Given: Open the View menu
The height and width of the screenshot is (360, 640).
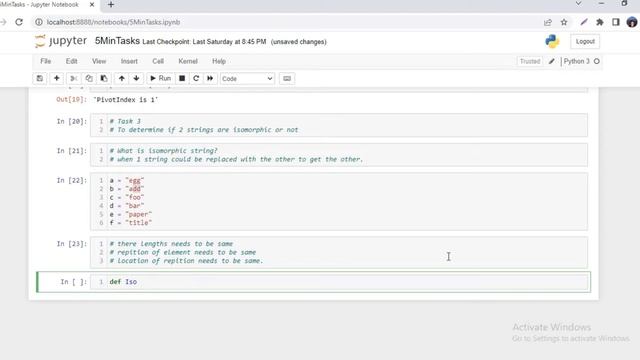Looking at the screenshot, I should click(x=99, y=61).
